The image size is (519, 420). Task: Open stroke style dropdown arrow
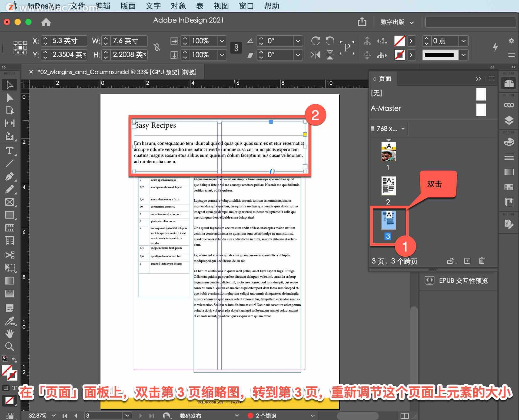pyautogui.click(x=463, y=55)
